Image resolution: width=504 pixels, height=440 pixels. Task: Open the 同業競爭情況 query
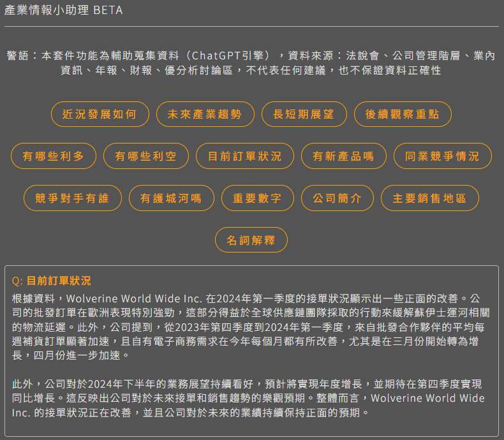pyautogui.click(x=442, y=156)
